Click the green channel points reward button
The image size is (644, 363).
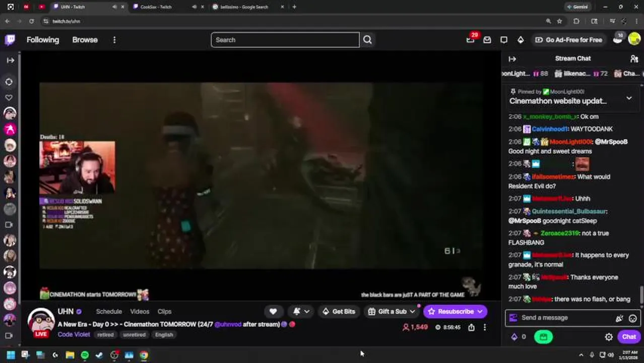pos(543,337)
